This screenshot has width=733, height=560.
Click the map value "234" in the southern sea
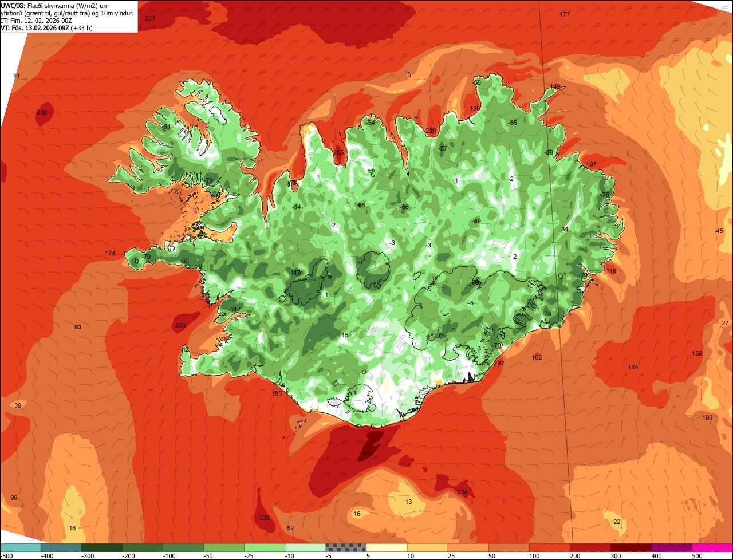pyautogui.click(x=463, y=492)
